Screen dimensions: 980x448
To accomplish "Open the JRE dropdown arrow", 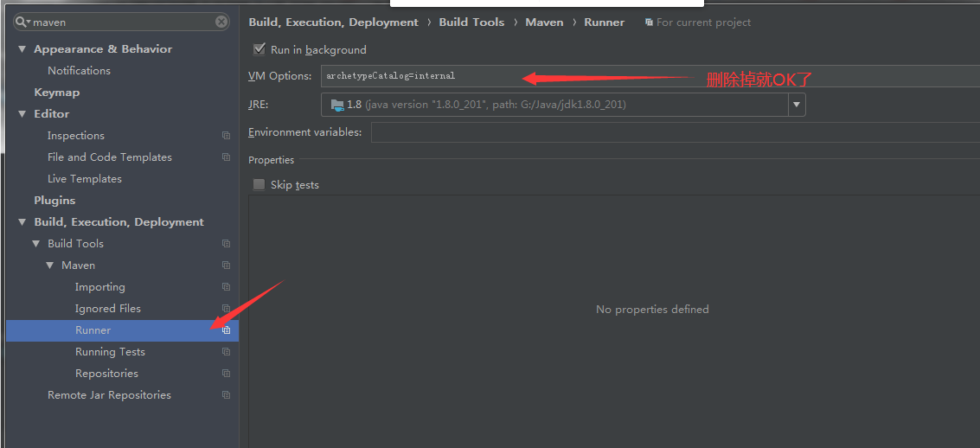I will (x=797, y=105).
